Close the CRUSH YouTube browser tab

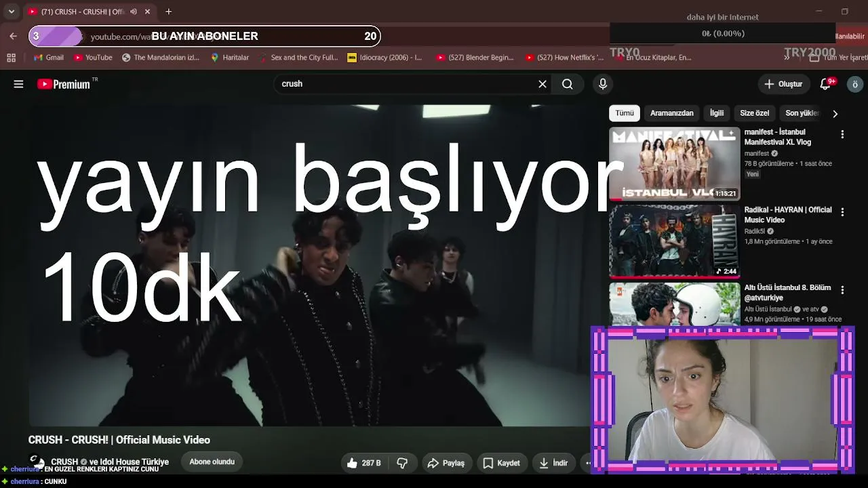pyautogui.click(x=147, y=12)
